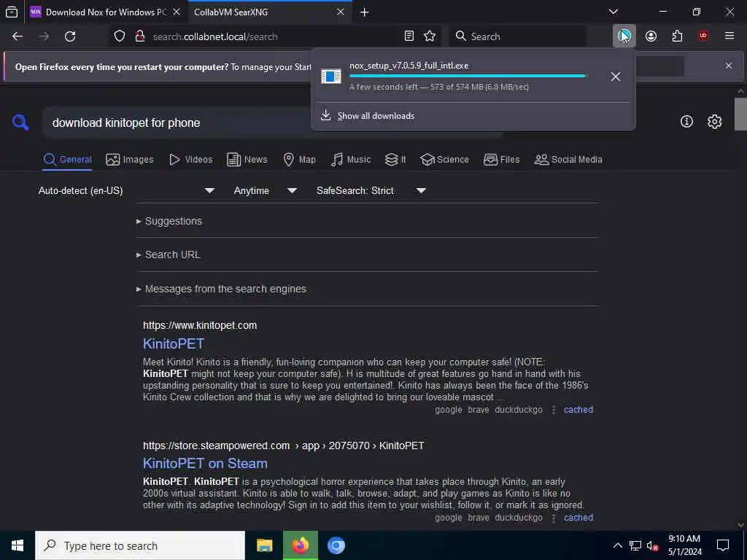Open a new tab with plus
Viewport: 747px width, 560px height.
(x=365, y=12)
